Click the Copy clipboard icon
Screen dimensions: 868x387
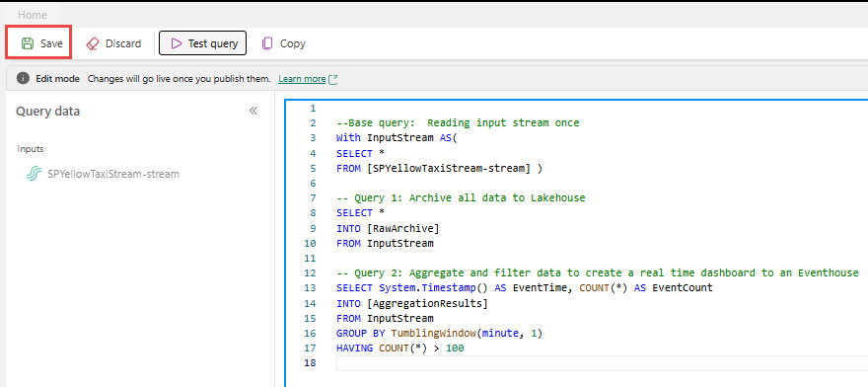pos(267,43)
